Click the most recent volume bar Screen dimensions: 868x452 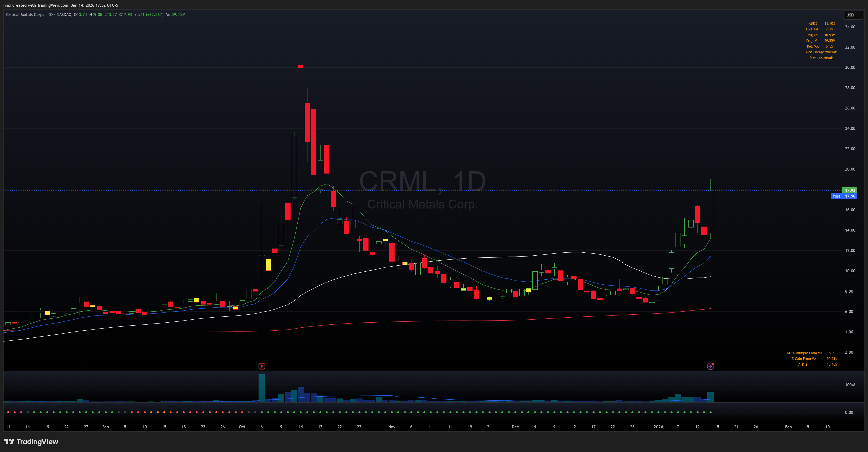tap(710, 397)
